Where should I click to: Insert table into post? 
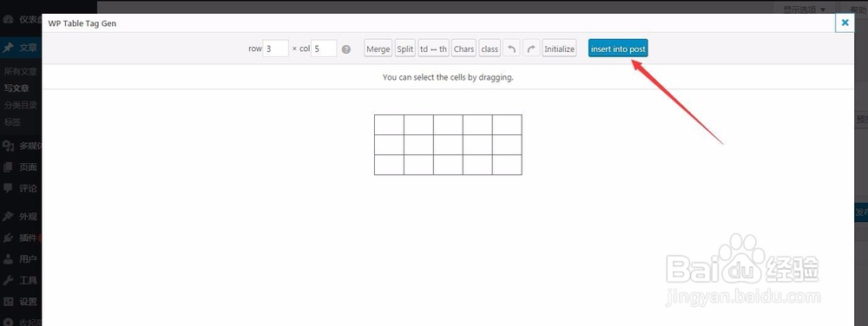tap(618, 49)
